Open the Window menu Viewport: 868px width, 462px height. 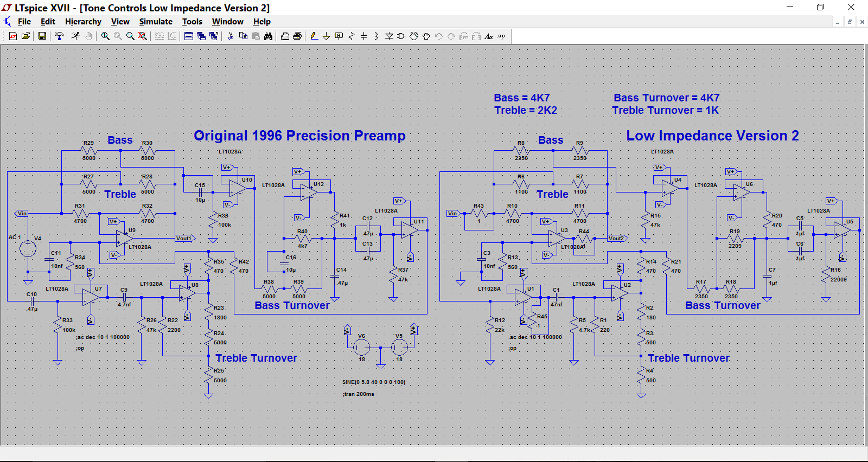coord(227,22)
